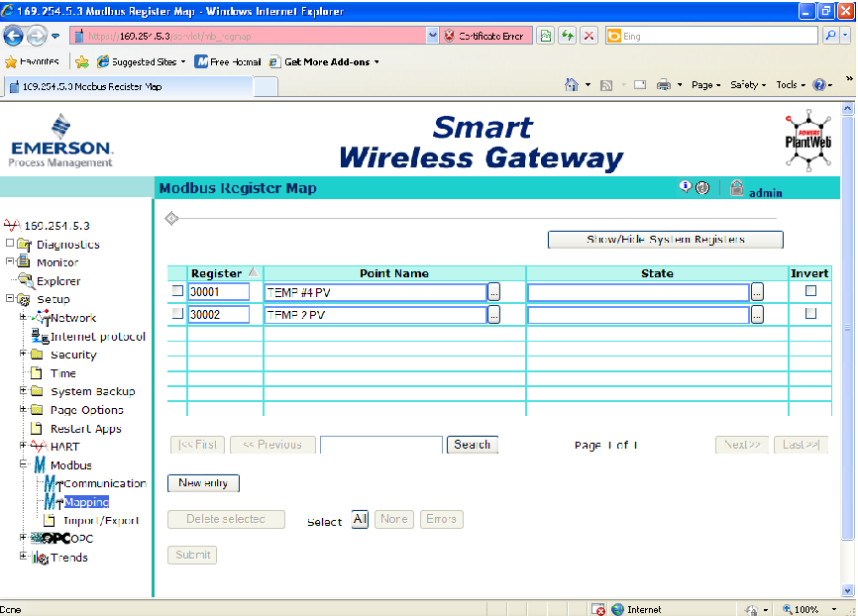
Task: Open point name browse button for 30002
Action: (x=493, y=315)
